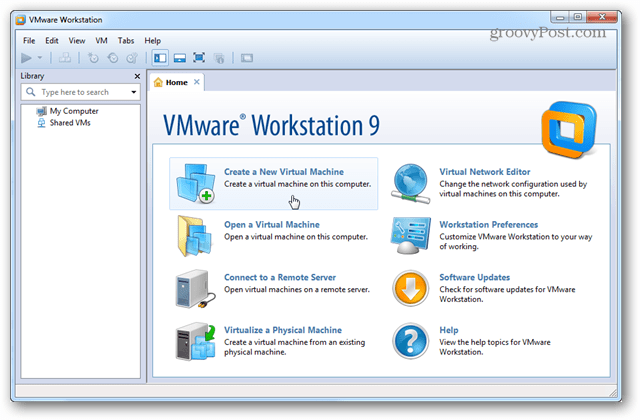This screenshot has width=640, height=420.
Task: Click Create a New Virtual Machine link
Action: (284, 172)
